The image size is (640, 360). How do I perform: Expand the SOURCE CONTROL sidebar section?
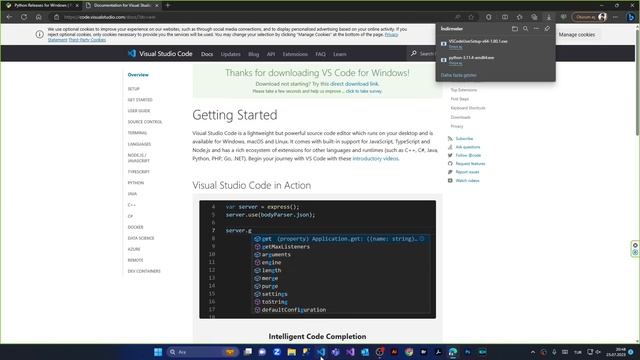145,122
